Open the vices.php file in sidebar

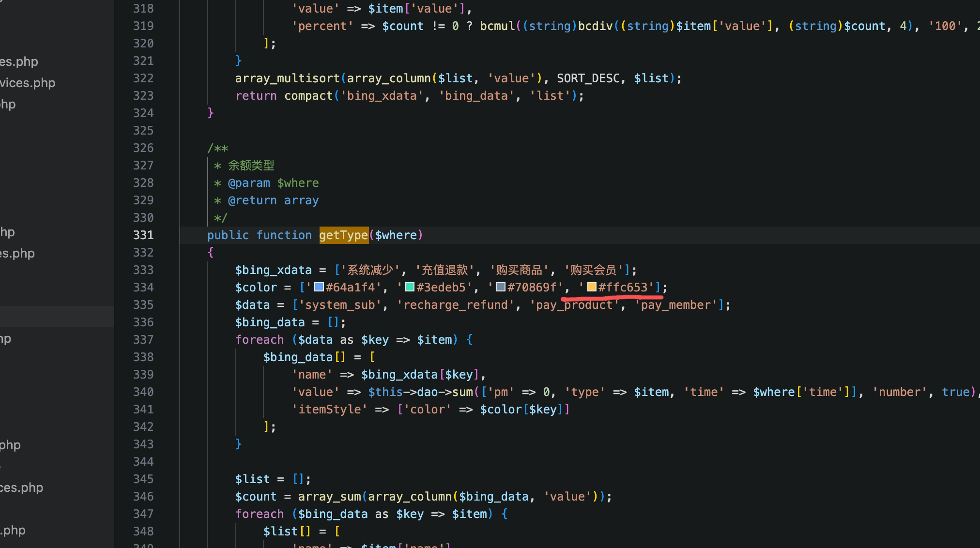[x=28, y=83]
